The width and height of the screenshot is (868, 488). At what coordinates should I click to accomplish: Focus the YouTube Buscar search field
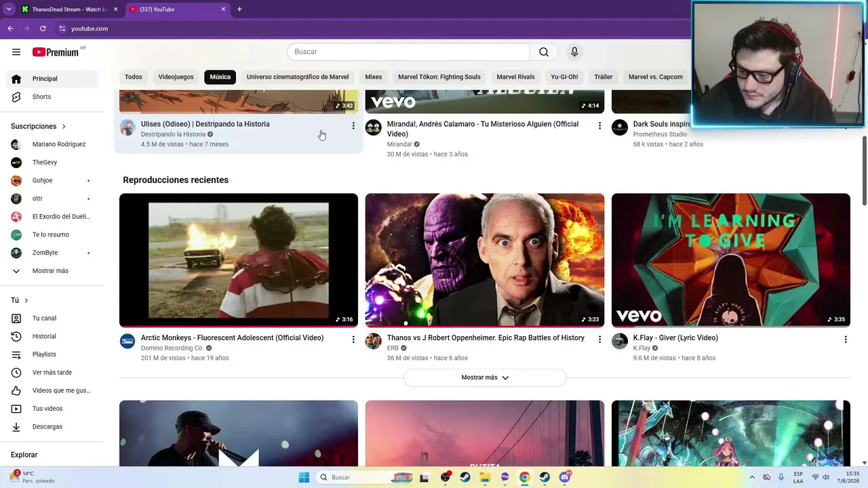point(408,52)
